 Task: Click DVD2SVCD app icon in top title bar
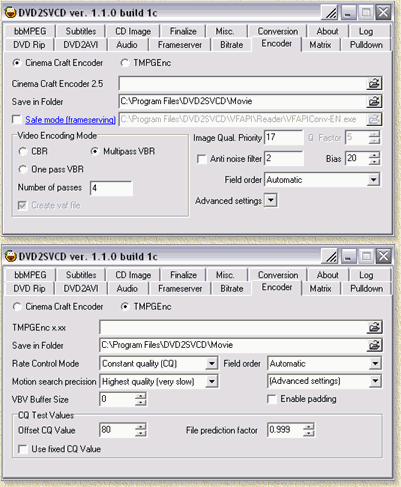(11, 13)
